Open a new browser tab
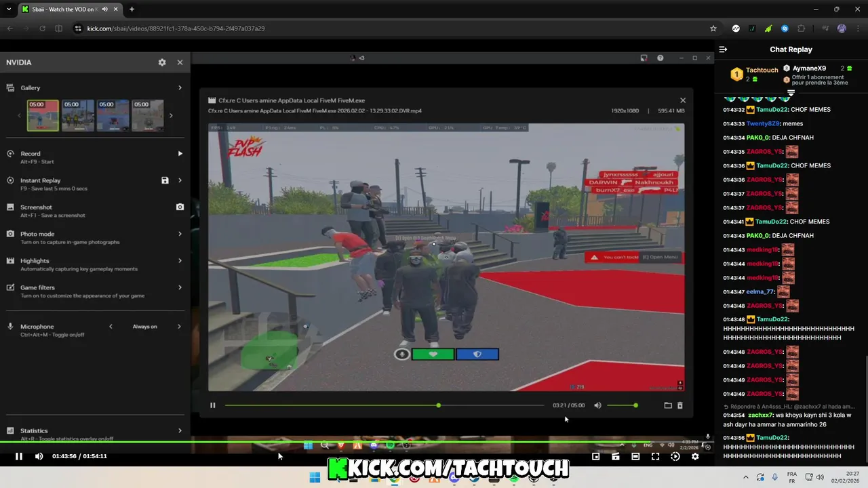 pos(132,9)
